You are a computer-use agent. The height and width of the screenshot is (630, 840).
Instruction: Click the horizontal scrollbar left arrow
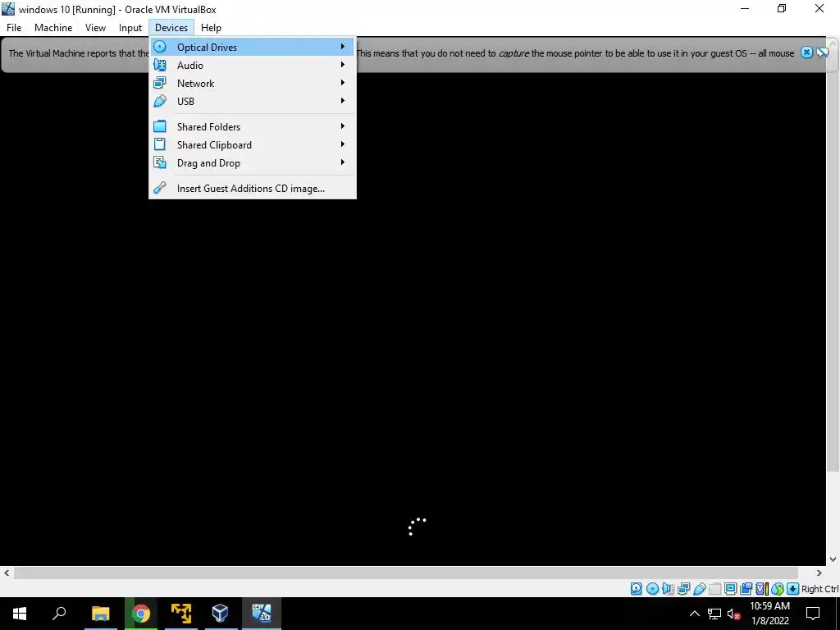(7, 573)
